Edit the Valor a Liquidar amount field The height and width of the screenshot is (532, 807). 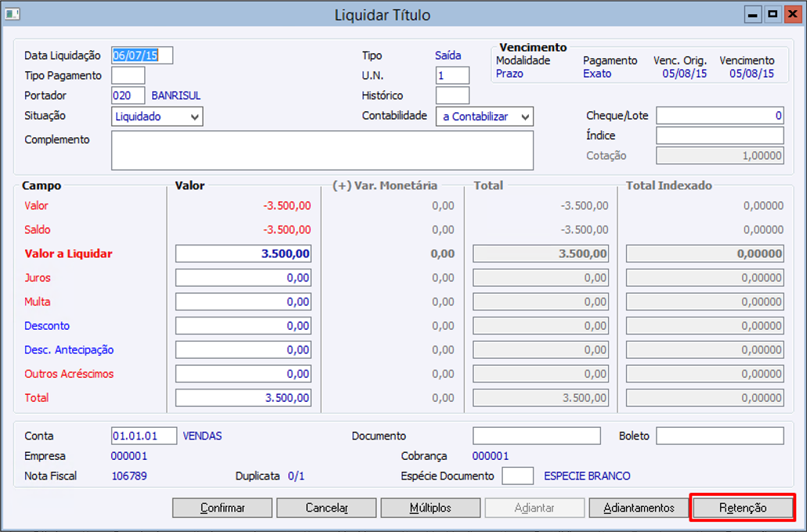point(243,254)
